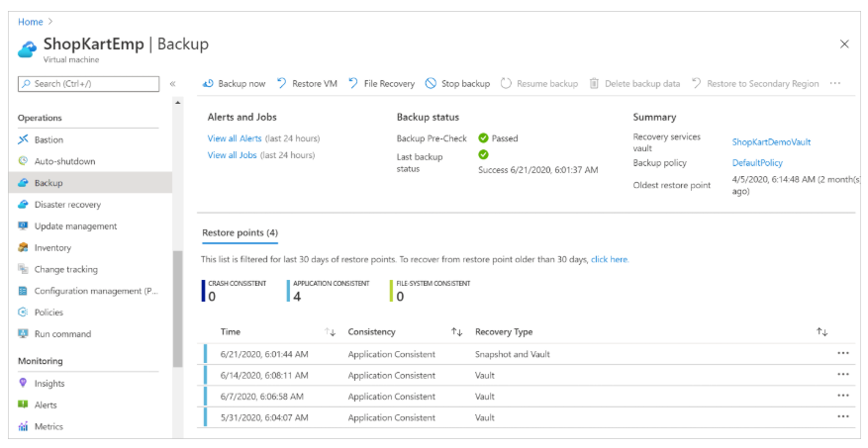Screen dimensions: 868x448
Task: Open more options for 5/31/2020 restore point
Action: [x=843, y=416]
